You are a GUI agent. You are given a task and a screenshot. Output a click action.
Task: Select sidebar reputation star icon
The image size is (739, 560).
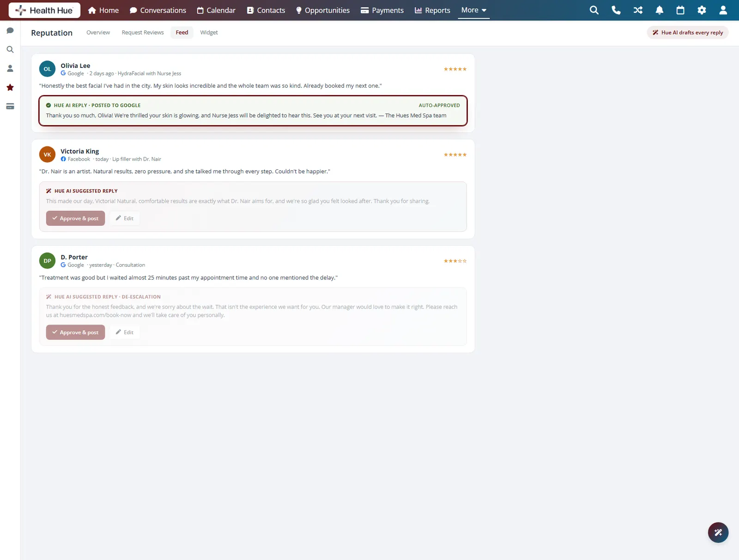coord(10,87)
